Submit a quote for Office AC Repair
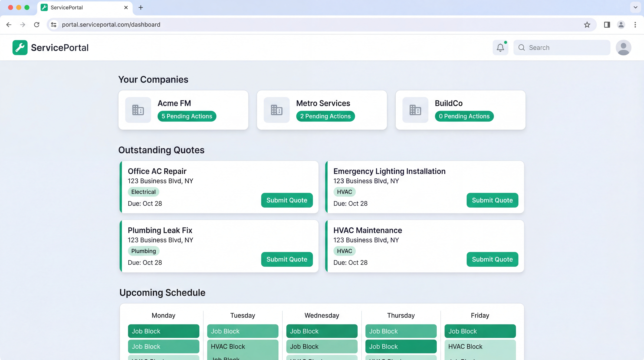Screen dimensions: 644x360 (x=287, y=200)
